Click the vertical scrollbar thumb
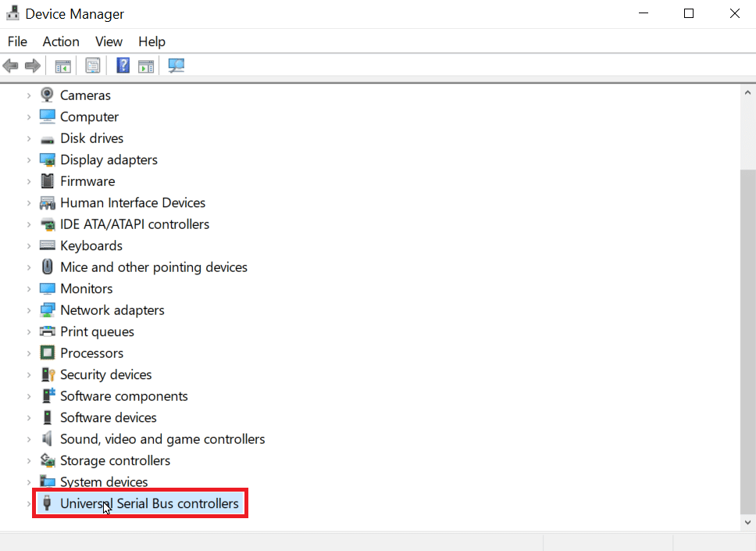The image size is (756, 551). (x=748, y=342)
